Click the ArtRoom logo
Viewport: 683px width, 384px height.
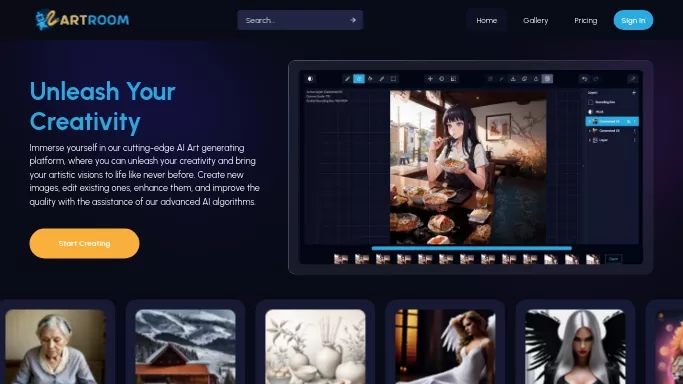(82, 20)
